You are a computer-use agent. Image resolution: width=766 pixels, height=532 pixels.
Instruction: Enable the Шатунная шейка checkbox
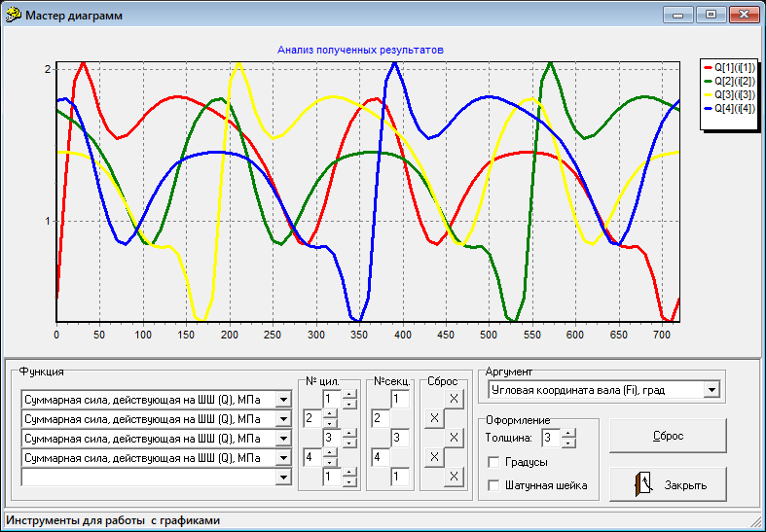pos(493,485)
